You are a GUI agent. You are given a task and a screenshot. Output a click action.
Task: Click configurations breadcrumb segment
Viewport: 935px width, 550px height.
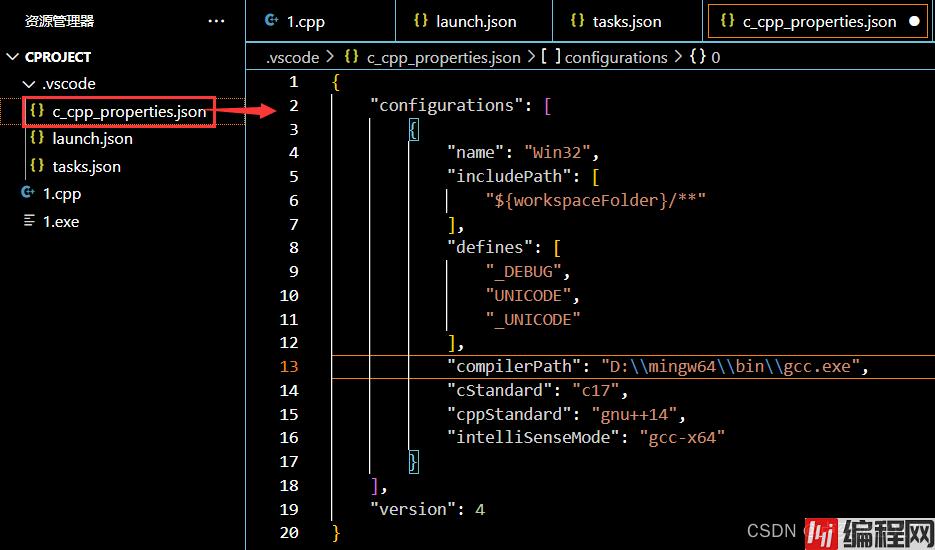pos(615,57)
